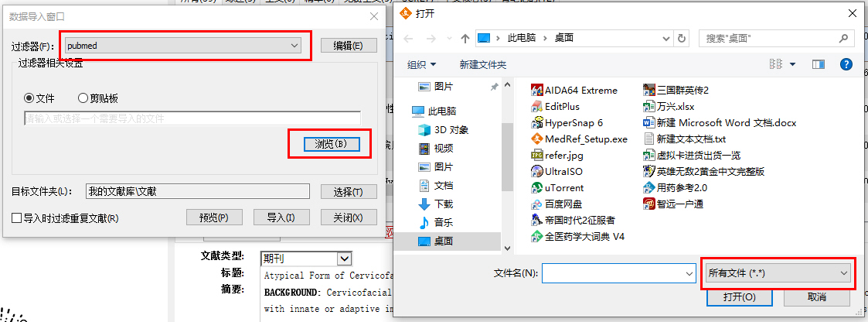Refresh the 桌面 folder location

point(682,38)
